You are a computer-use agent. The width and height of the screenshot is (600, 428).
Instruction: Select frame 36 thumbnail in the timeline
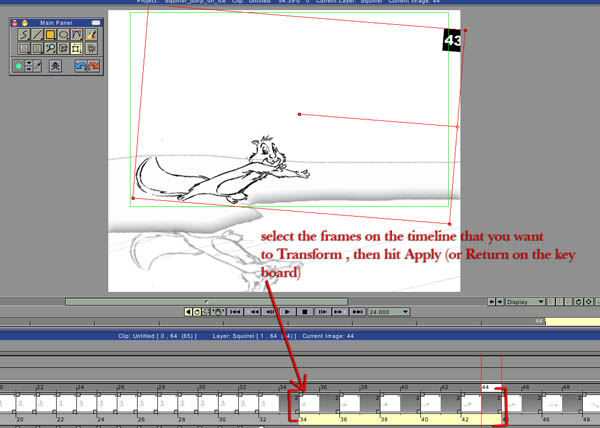349,404
